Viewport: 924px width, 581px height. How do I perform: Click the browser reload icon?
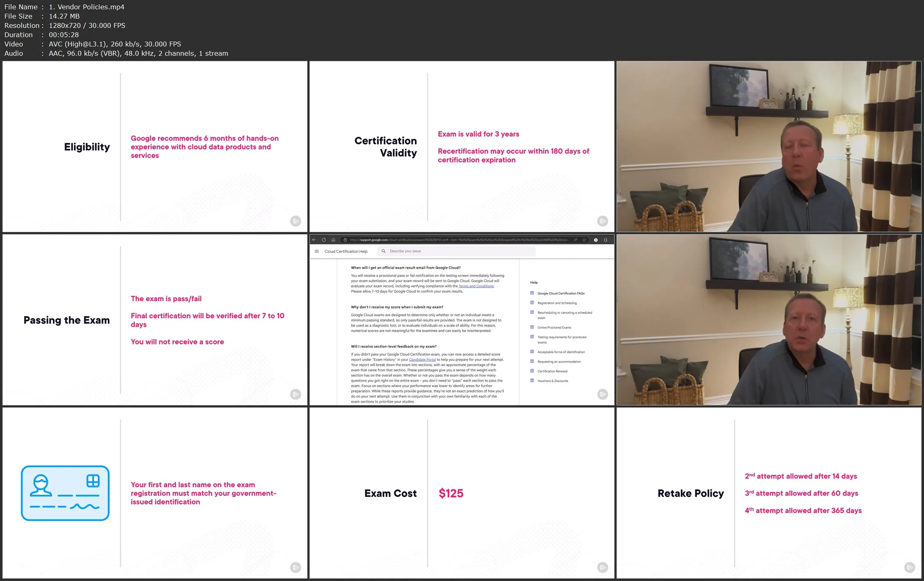point(324,240)
